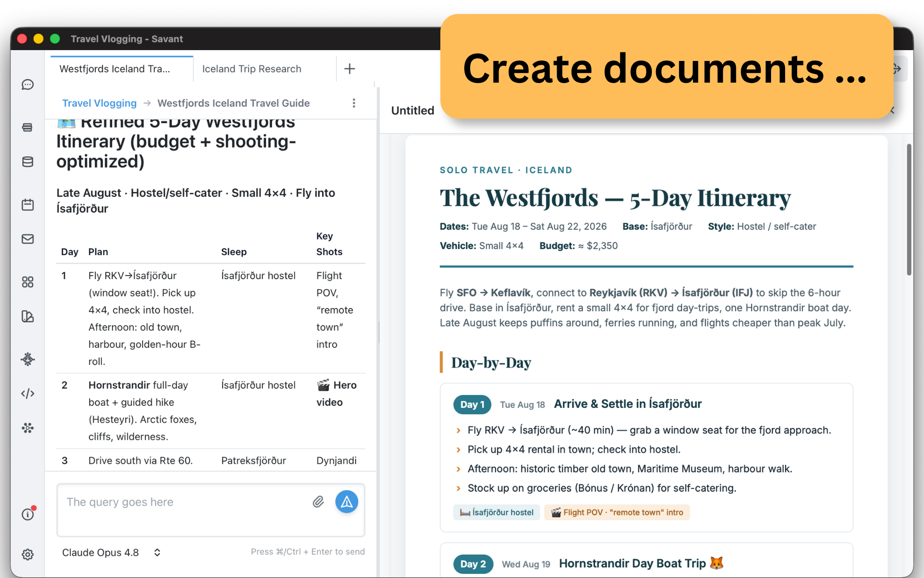Viewport: 924px width, 578px height.
Task: Click the Patreksfjörður sleep cell
Action: pos(254,461)
